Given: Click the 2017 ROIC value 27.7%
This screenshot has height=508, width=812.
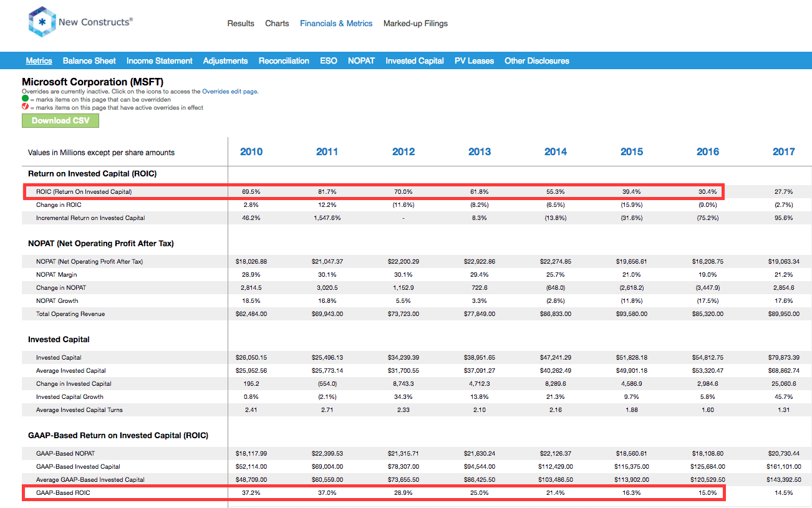Looking at the screenshot, I should (x=784, y=192).
